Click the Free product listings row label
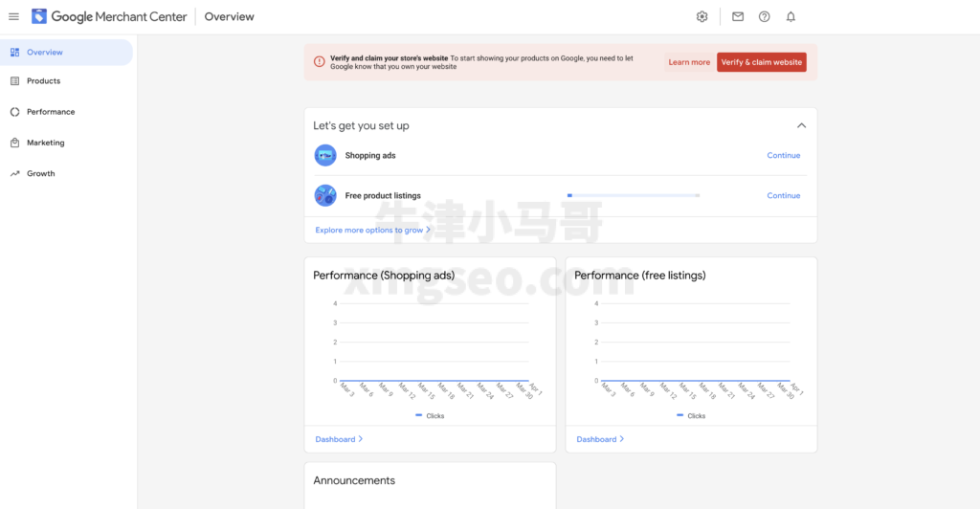 (383, 196)
